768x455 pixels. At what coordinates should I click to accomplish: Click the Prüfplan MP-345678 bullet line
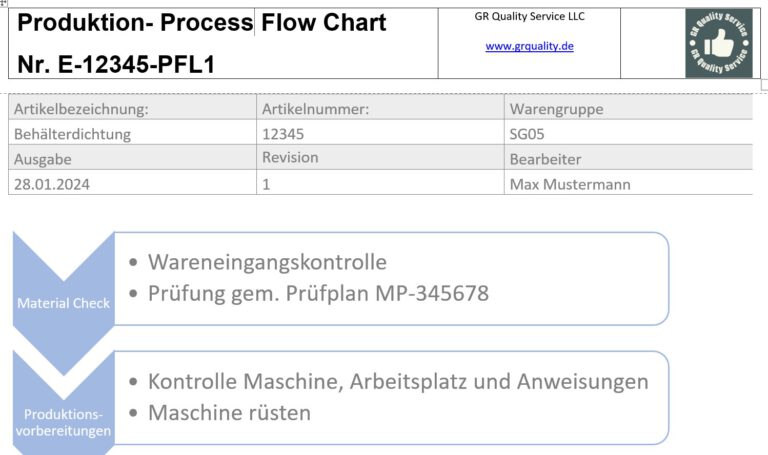pos(318,293)
